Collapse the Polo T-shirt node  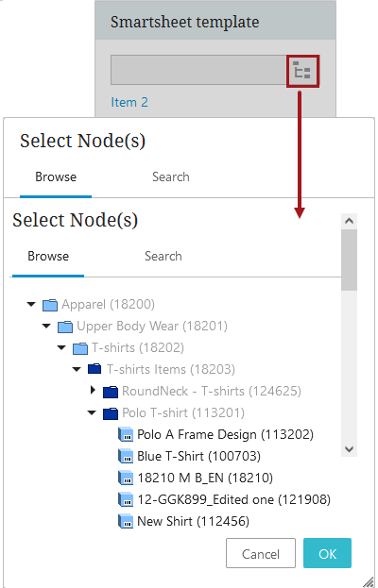[x=92, y=412]
